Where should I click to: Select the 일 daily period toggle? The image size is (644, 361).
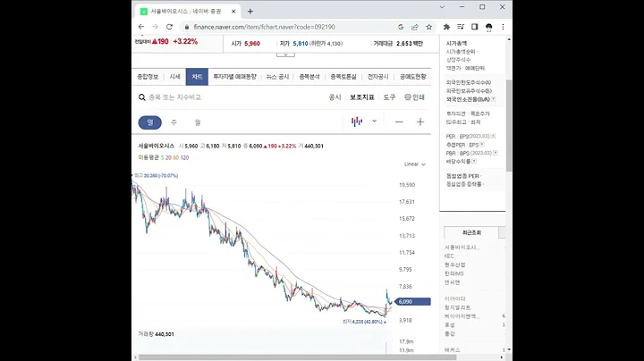[x=150, y=122]
